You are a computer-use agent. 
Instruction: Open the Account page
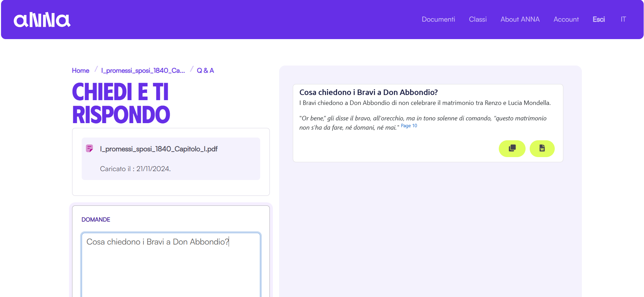point(566,20)
